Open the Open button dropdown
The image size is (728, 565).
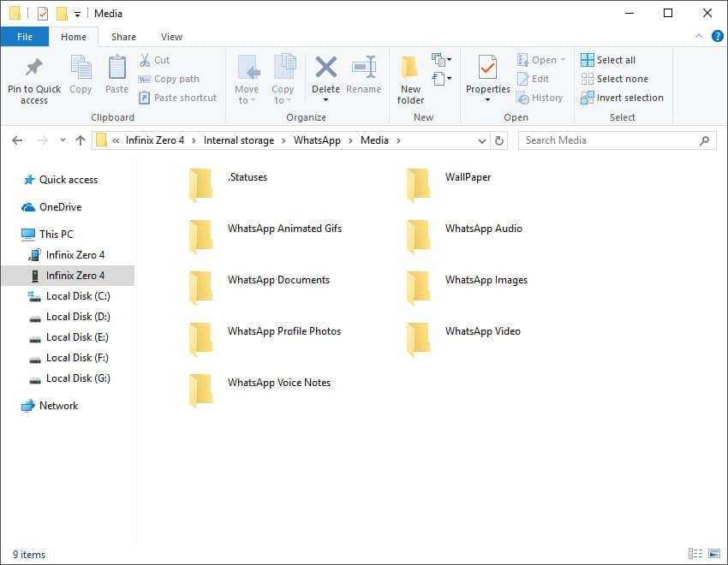tap(564, 60)
